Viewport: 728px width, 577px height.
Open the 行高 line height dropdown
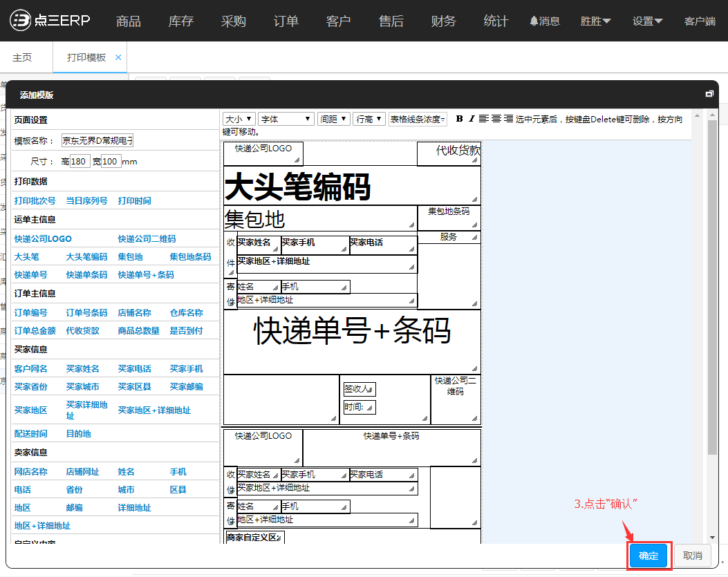click(368, 120)
